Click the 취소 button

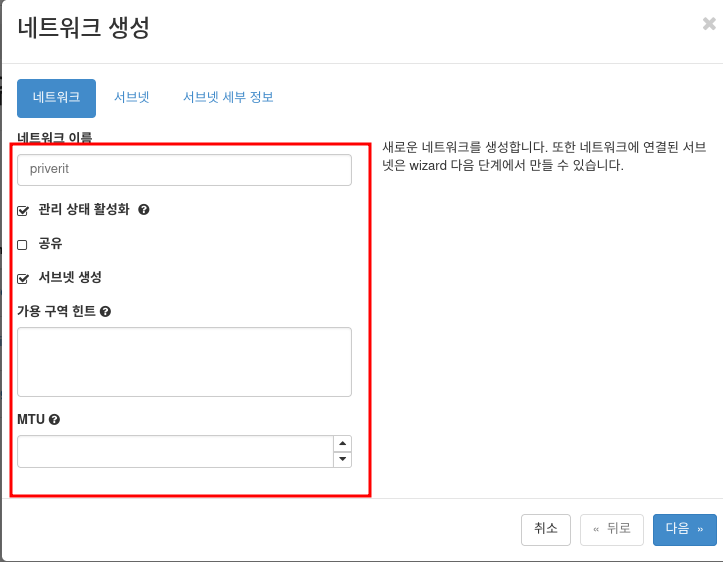pyautogui.click(x=546, y=530)
